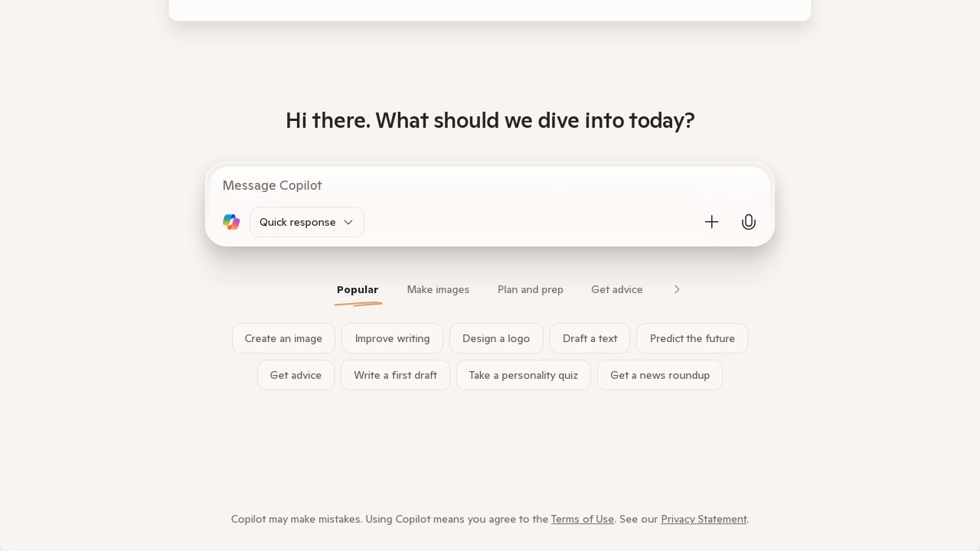Screen dimensions: 980x551
Task: Pick the Improve writing suggestion
Action: pos(392,338)
